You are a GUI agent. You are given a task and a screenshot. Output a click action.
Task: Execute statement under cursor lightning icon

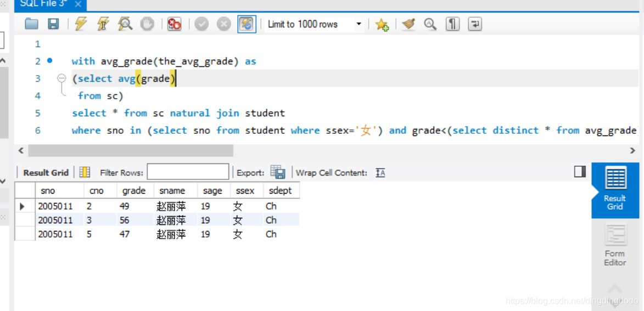click(x=103, y=24)
